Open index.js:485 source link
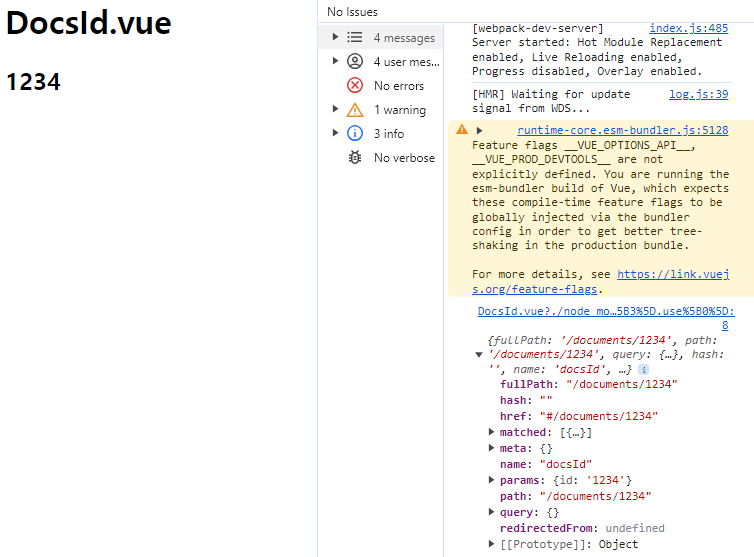Image resolution: width=754 pixels, height=557 pixels. pyautogui.click(x=689, y=28)
